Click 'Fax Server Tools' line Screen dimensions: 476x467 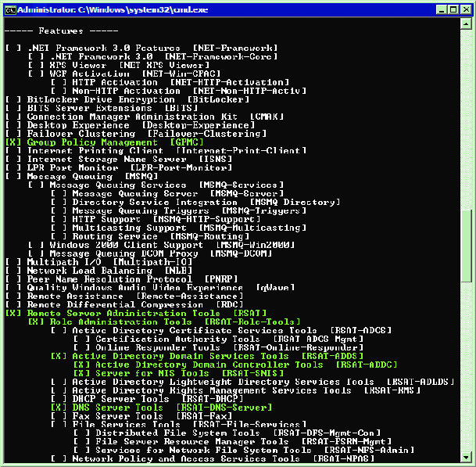click(x=141, y=416)
